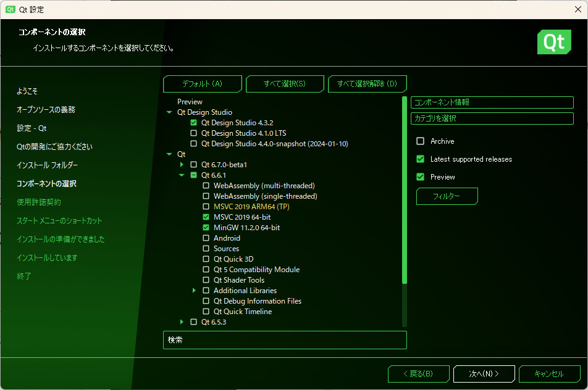Enable the Android component

pyautogui.click(x=206, y=238)
